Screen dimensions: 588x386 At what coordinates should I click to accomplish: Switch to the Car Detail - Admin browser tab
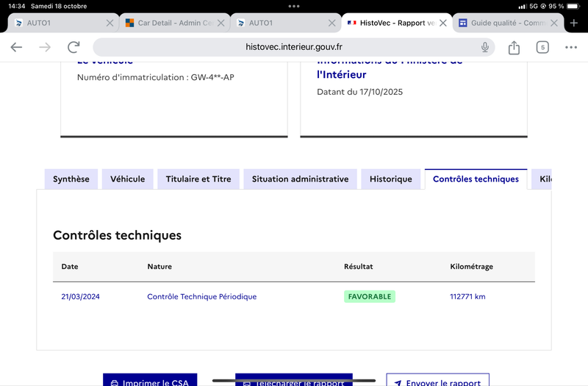pyautogui.click(x=173, y=23)
